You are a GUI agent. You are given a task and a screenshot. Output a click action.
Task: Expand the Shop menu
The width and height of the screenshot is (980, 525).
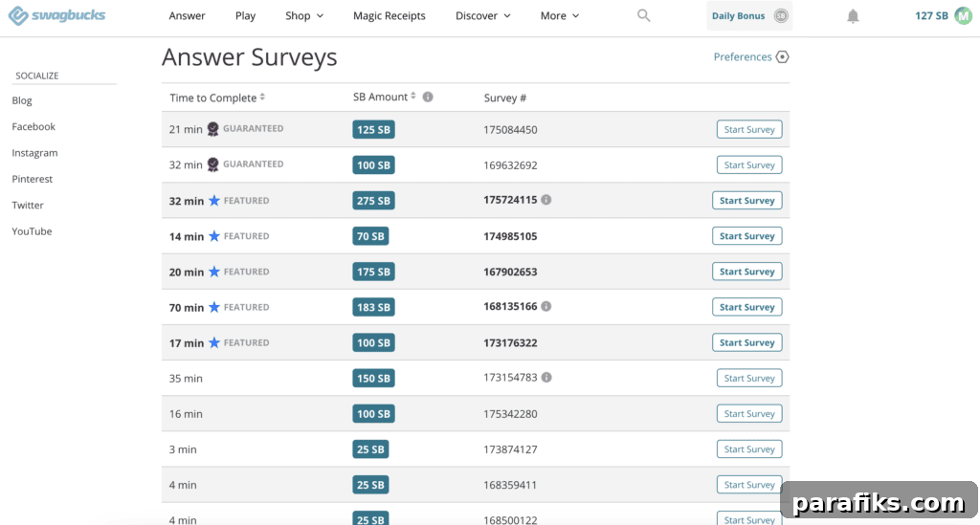click(x=304, y=15)
